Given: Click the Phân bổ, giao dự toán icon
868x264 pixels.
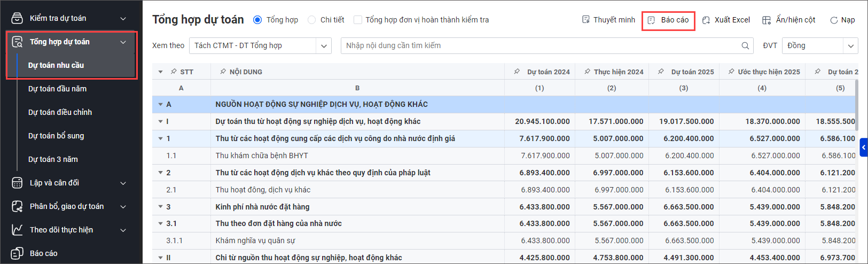Looking at the screenshot, I should (17, 206).
